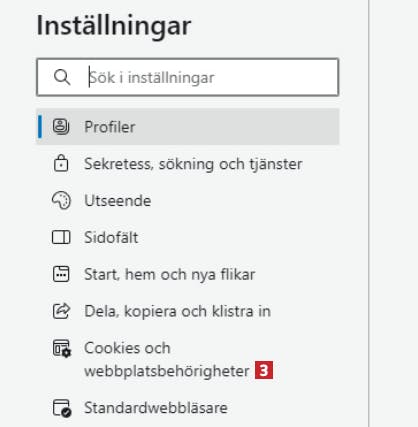Click the share arrow icon for Dela
The image size is (418, 427).
click(x=61, y=311)
